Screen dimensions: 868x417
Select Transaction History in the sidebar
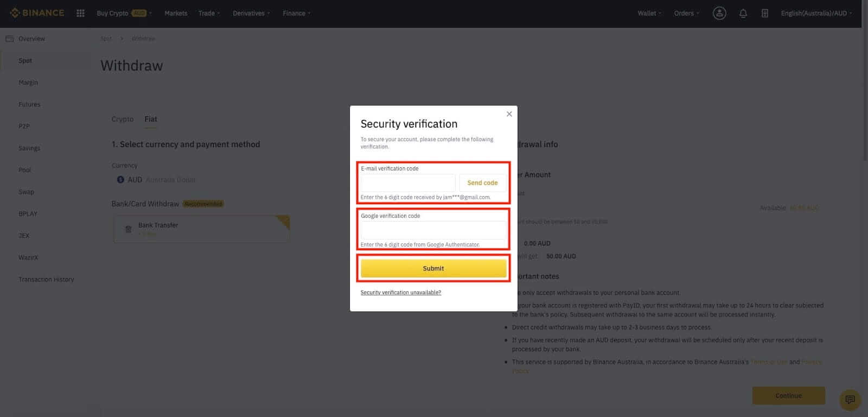46,279
